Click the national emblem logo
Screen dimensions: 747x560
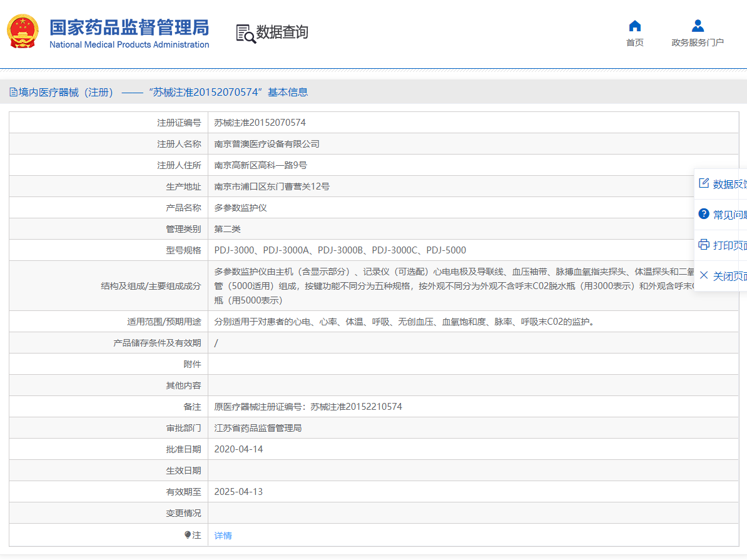click(x=23, y=31)
